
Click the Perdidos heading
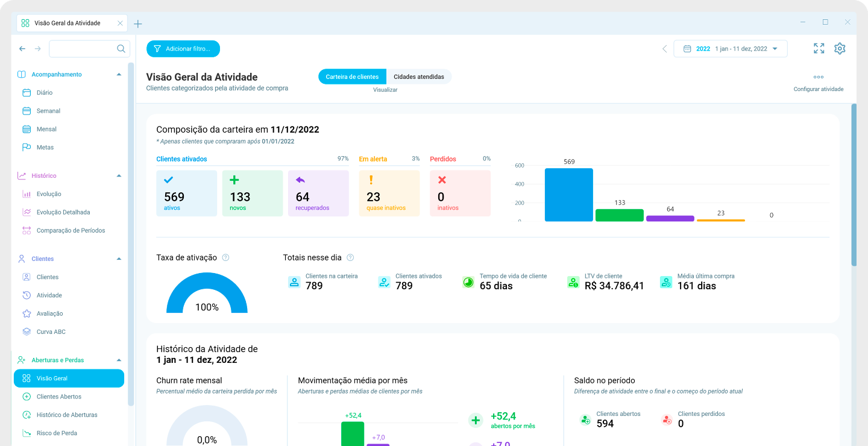pyautogui.click(x=443, y=159)
